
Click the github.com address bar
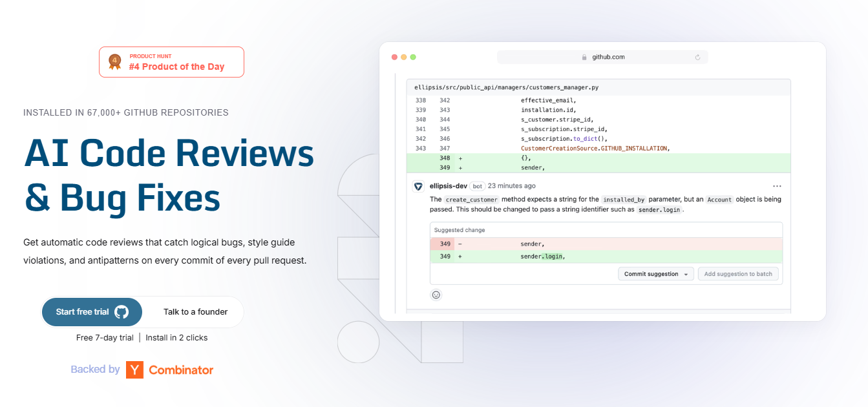602,57
